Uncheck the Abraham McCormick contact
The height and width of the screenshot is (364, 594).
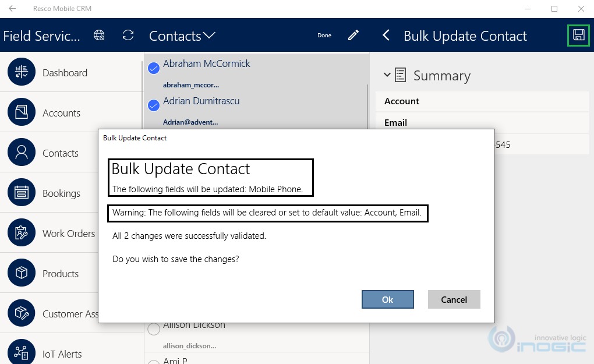click(x=153, y=68)
